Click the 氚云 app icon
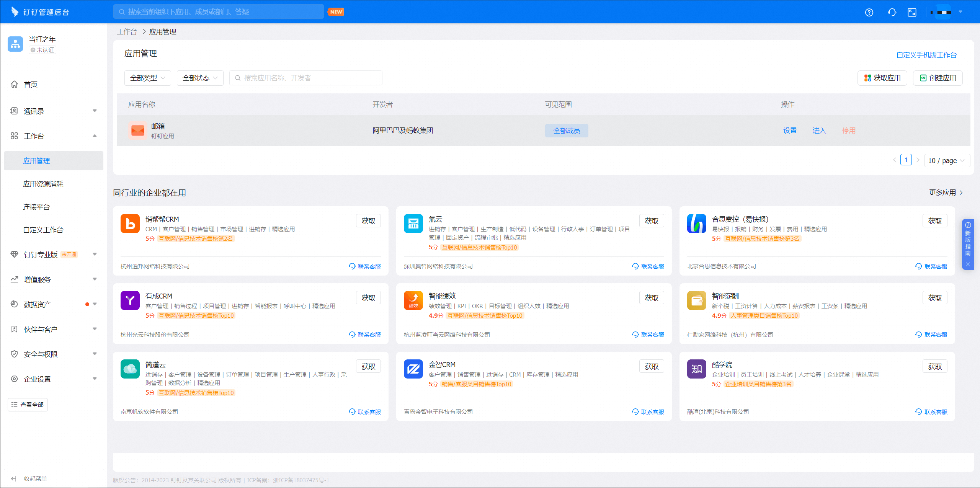This screenshot has height=488, width=980. pos(413,224)
